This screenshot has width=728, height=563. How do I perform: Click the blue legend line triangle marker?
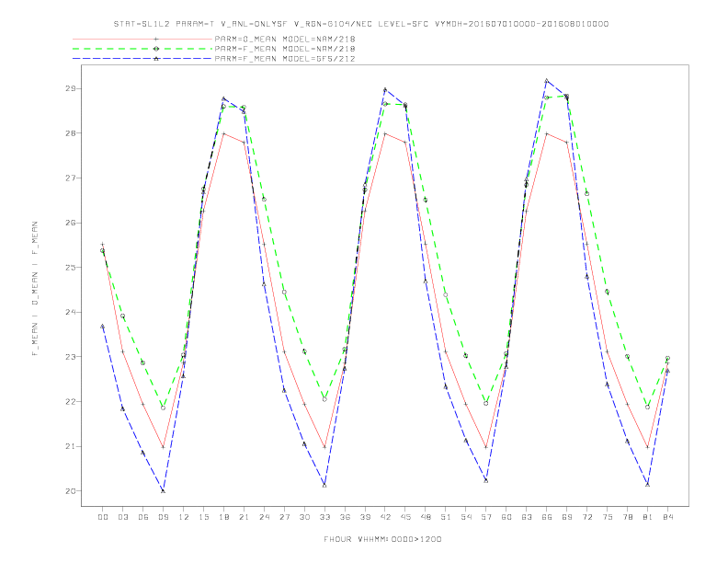point(156,59)
